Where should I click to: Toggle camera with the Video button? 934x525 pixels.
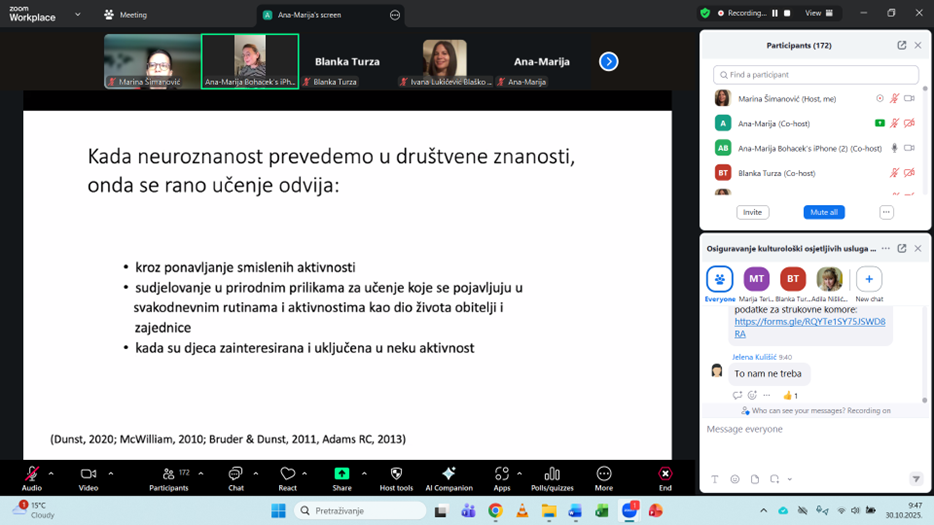88,474
